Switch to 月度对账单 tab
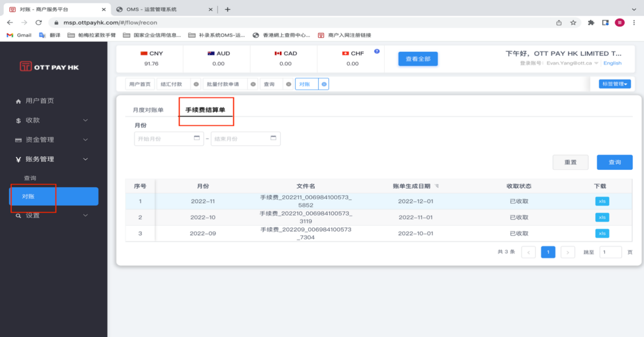This screenshot has width=644, height=337. [148, 110]
